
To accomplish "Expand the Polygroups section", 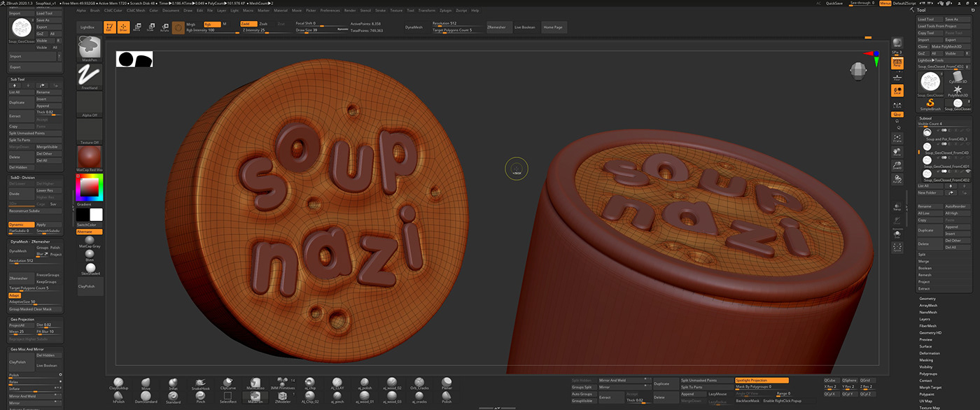I will click(x=927, y=374).
